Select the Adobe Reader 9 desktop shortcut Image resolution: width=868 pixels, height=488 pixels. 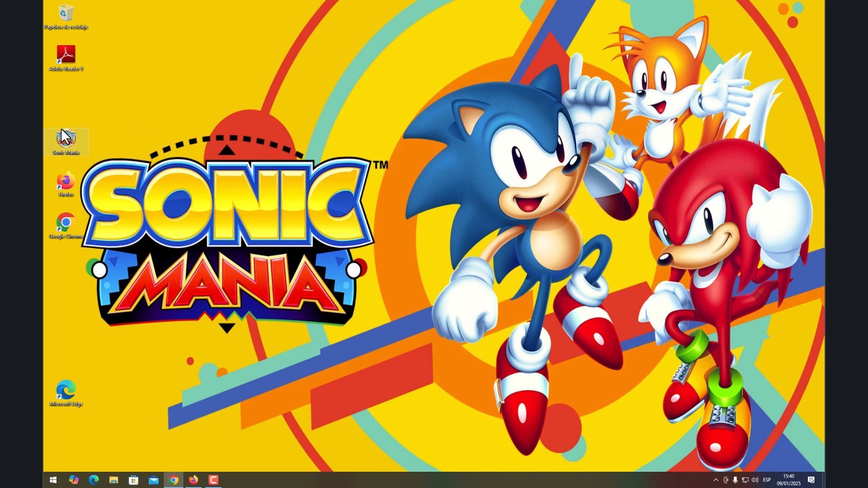66,56
